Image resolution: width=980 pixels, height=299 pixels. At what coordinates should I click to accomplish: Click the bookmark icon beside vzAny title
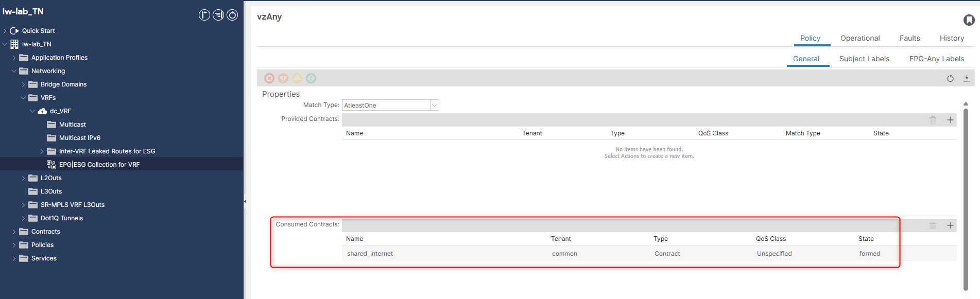point(969,20)
